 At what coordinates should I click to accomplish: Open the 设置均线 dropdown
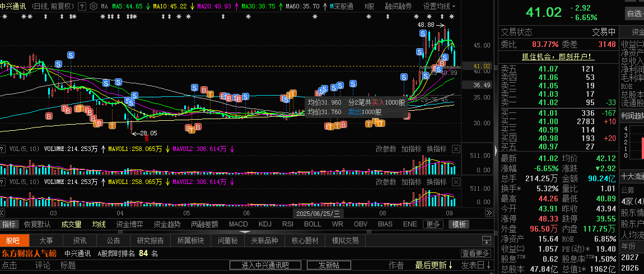point(439,7)
